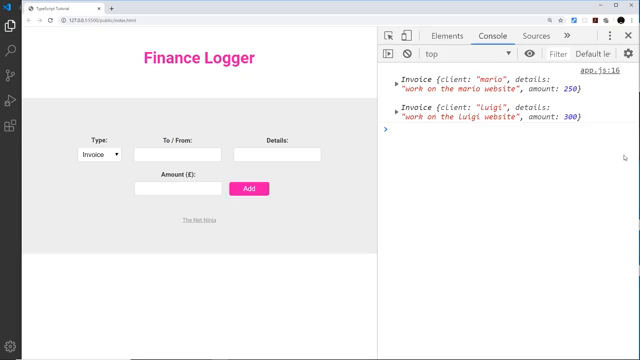
Task: Click the console prompt line
Action: pos(508,129)
